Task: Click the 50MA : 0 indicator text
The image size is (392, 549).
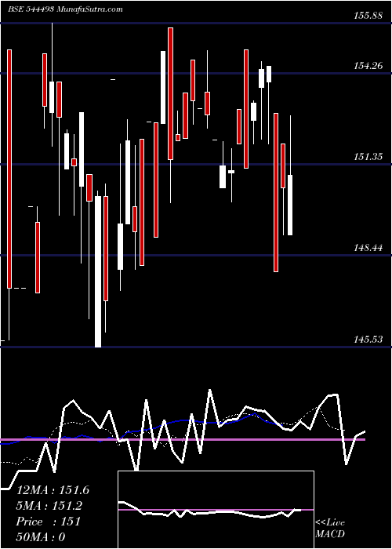Action: (x=41, y=537)
